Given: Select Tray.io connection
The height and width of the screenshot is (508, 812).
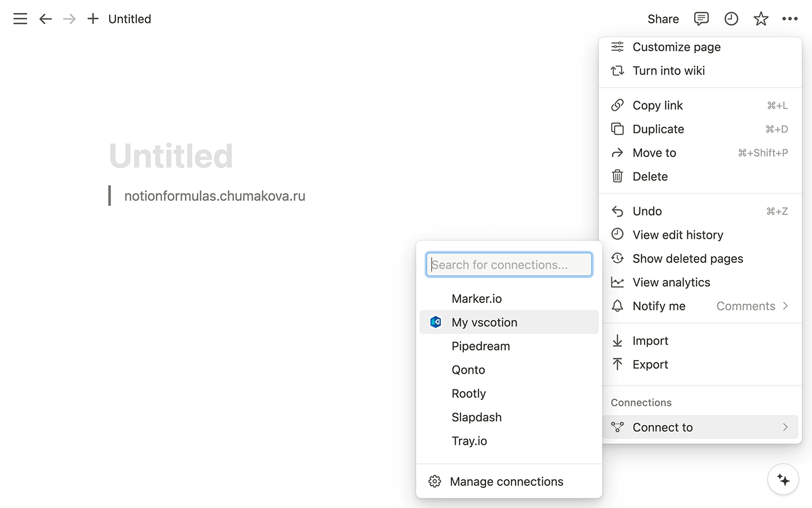Looking at the screenshot, I should click(x=509, y=441).
